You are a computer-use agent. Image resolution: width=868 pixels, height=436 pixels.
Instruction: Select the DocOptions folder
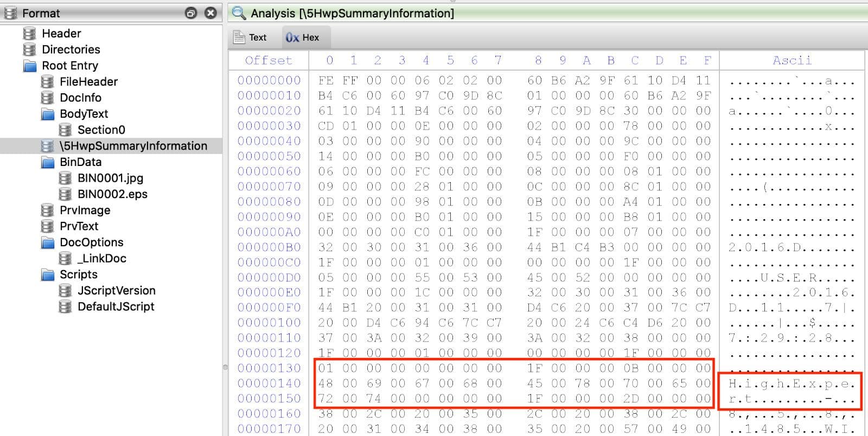pos(91,242)
